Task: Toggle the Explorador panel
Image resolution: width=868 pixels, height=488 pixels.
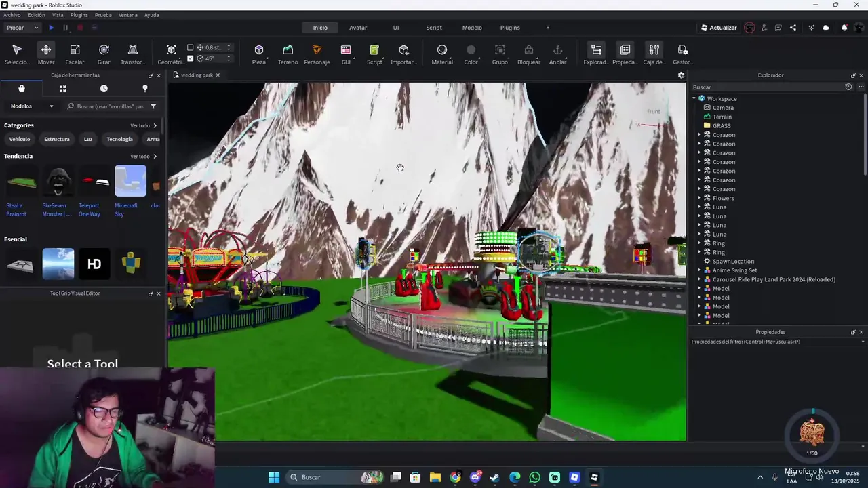Action: [x=596, y=54]
